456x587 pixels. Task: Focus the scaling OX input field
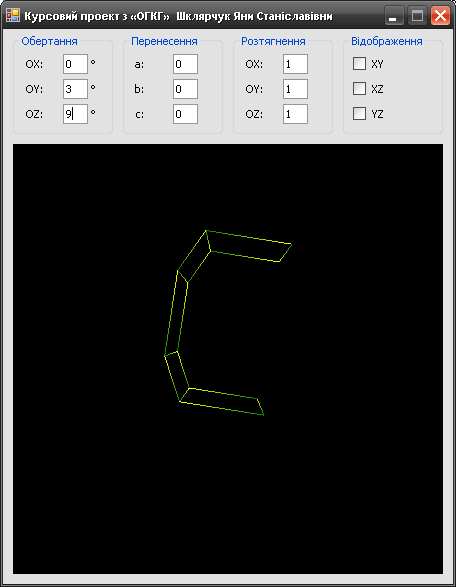coord(295,64)
